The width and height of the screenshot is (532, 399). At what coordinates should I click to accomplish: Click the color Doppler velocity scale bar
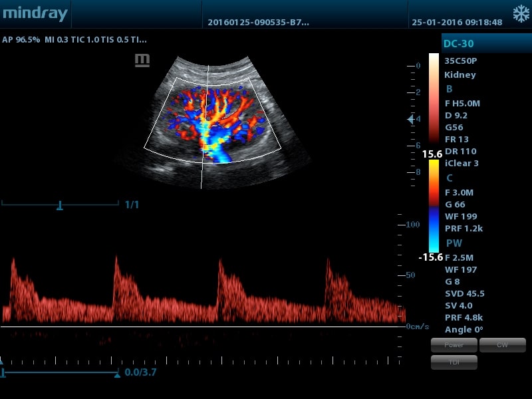pyautogui.click(x=434, y=207)
